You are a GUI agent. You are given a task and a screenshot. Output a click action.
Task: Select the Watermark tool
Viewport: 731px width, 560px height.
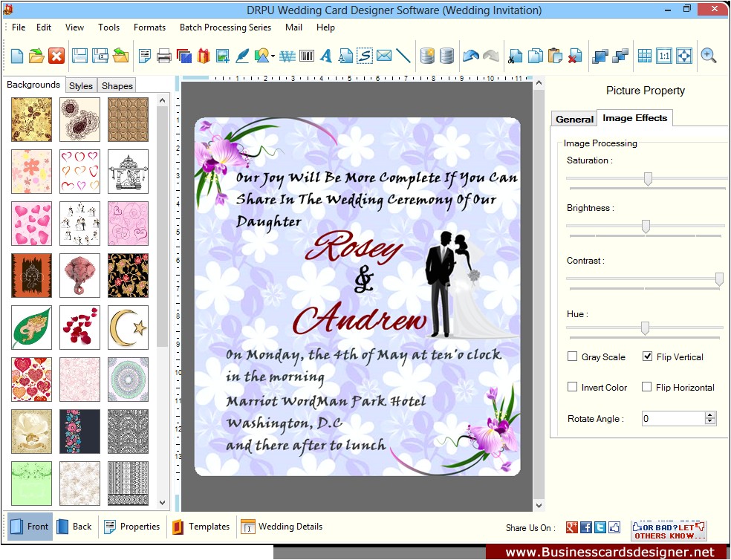[x=288, y=56]
